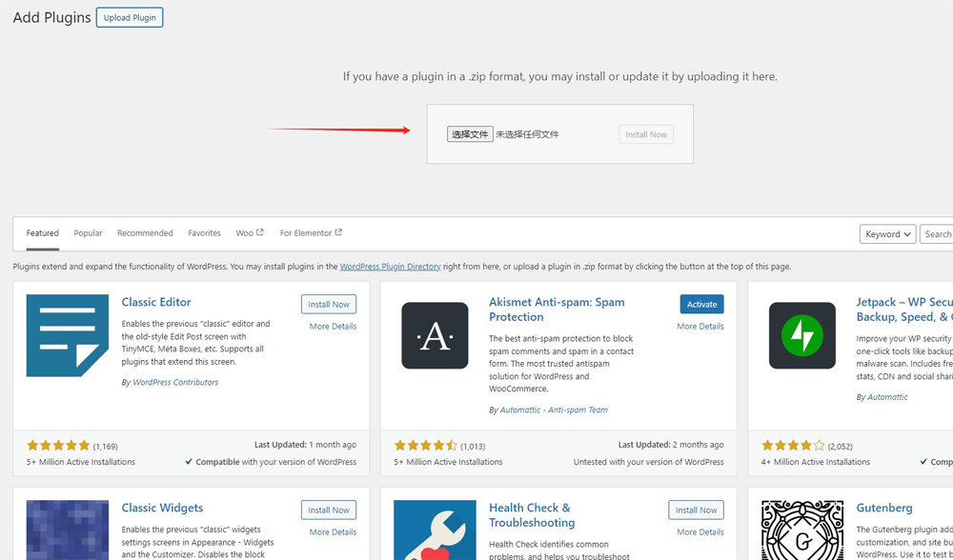This screenshot has height=560, width=953.
Task: Open the Automattic author link under Jetpack
Action: (887, 397)
